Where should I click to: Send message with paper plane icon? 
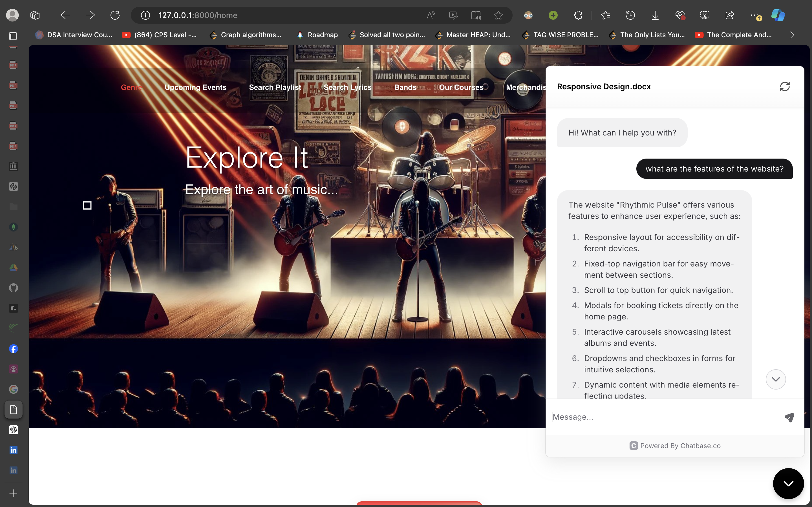(789, 417)
